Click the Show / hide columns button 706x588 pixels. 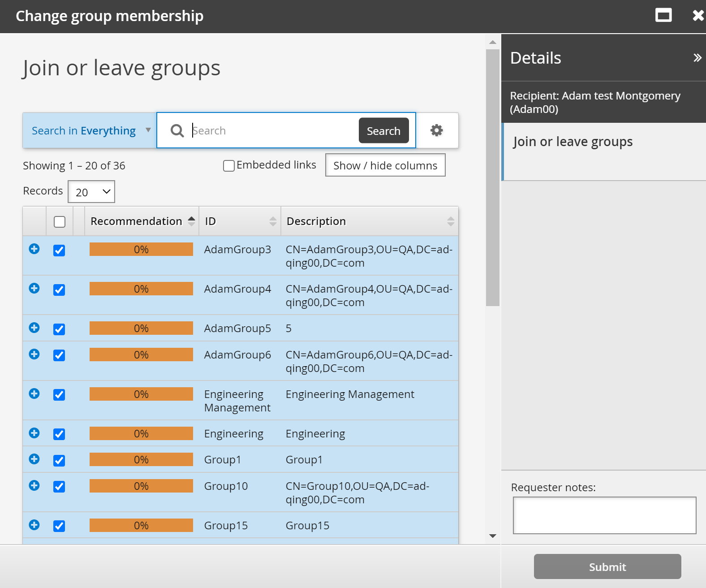click(385, 165)
